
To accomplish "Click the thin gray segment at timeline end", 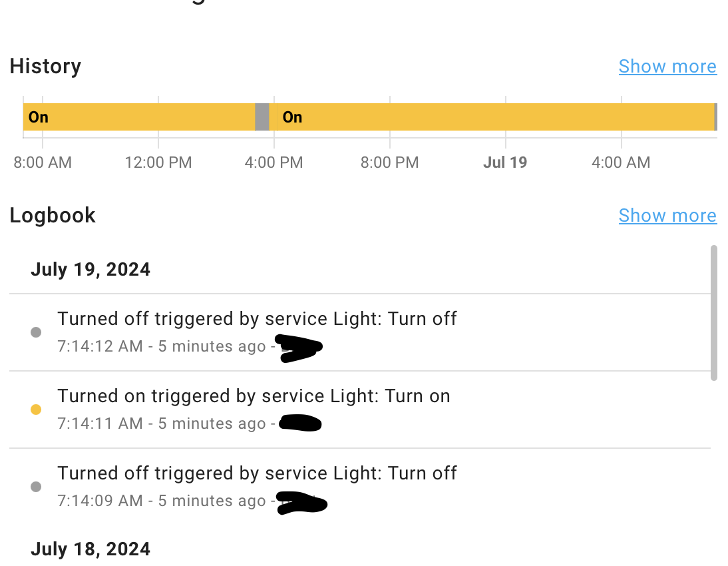I will point(715,117).
